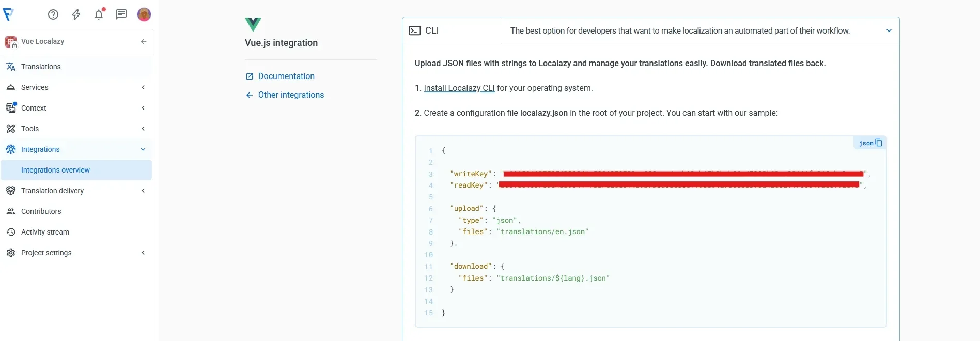
Task: Click the Activity stream icon
Action: coord(11,232)
